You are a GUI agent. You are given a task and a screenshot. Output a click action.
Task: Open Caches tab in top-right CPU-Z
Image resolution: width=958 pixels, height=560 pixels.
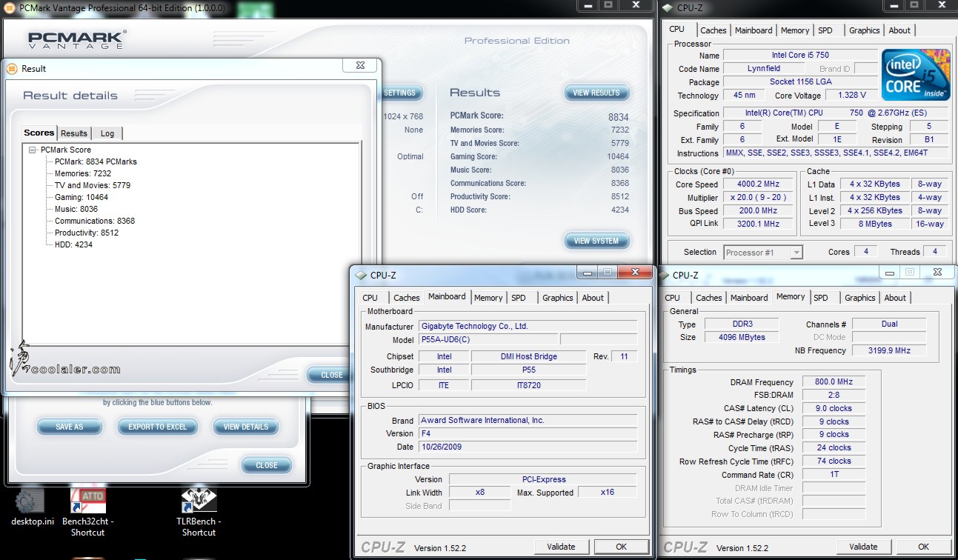tap(713, 30)
